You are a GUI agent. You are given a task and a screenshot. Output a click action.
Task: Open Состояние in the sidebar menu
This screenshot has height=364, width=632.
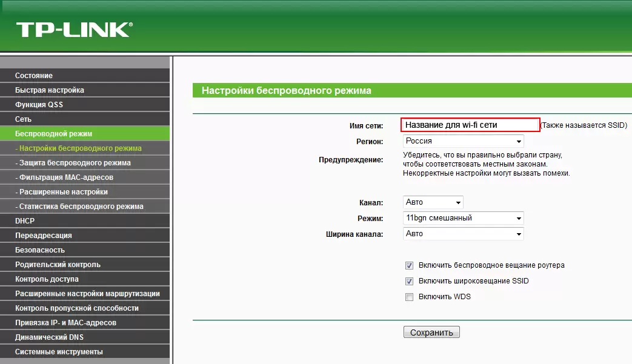(34, 76)
